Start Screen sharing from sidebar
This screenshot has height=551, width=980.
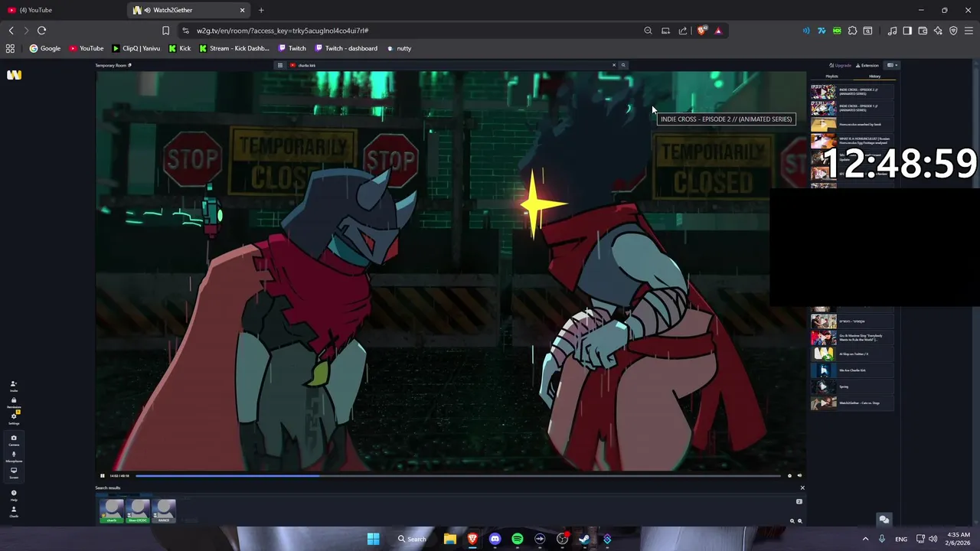click(x=13, y=472)
